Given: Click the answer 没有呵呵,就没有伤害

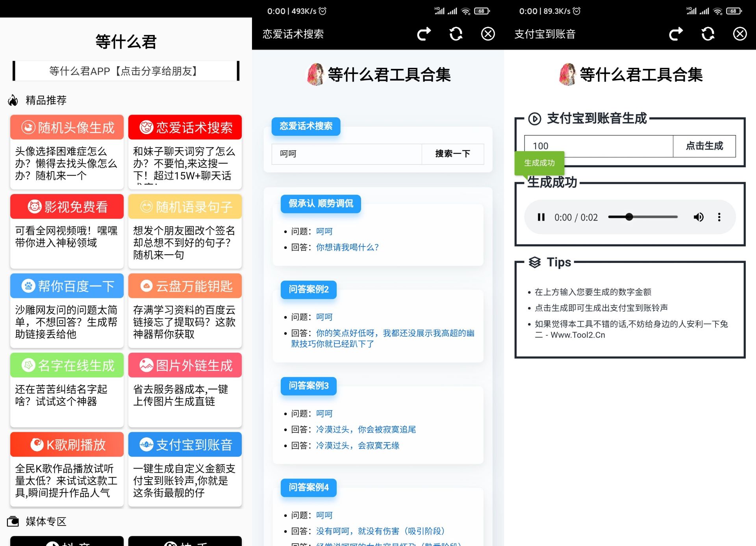Looking at the screenshot, I should [380, 531].
